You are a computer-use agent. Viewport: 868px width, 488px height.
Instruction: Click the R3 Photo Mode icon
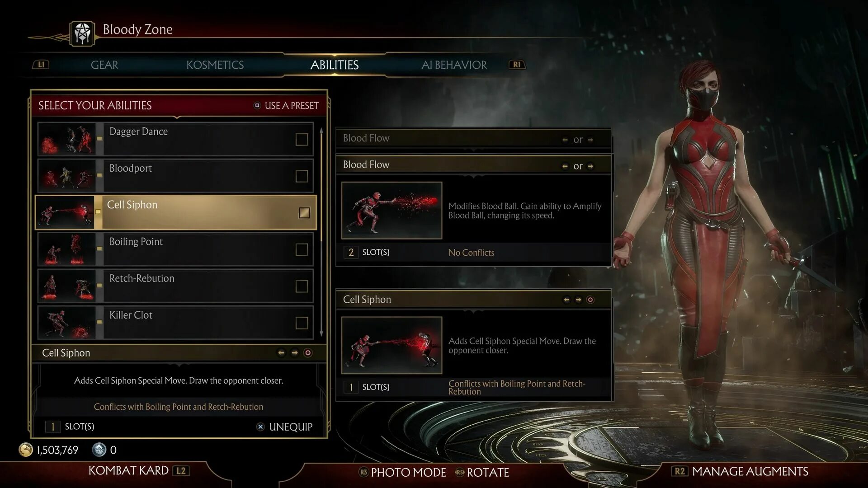point(363,472)
